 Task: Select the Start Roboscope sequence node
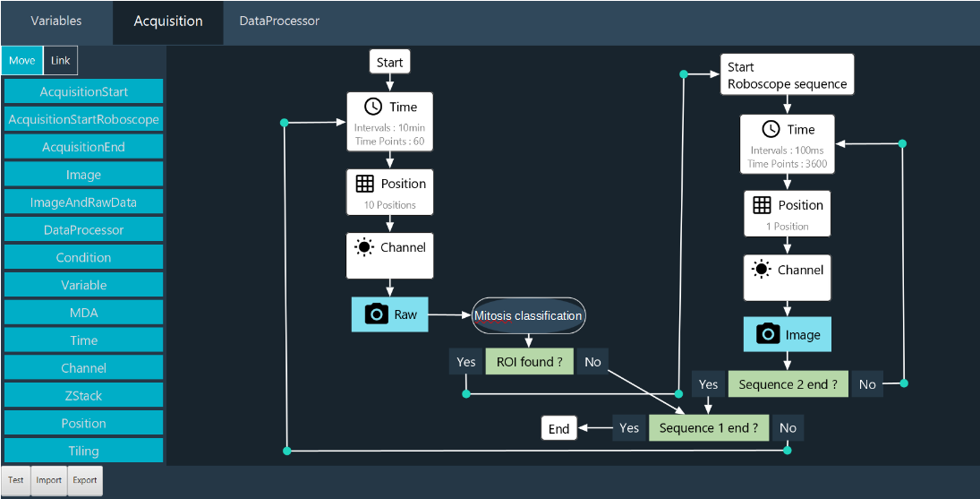(x=787, y=75)
